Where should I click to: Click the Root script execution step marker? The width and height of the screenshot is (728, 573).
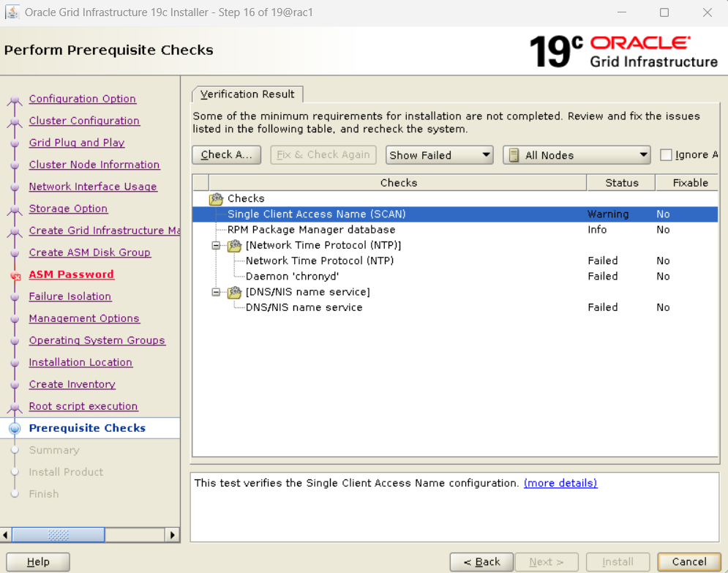point(15,407)
